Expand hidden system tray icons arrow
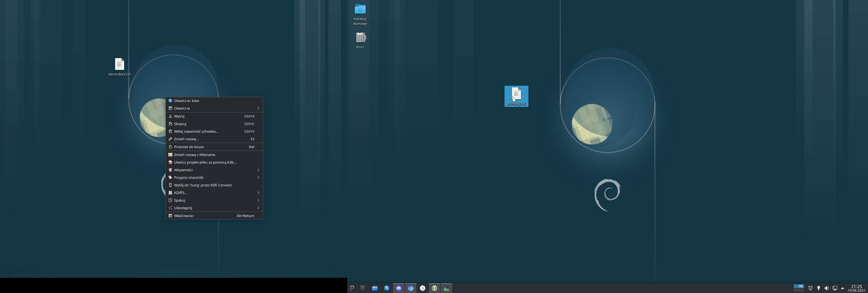Image resolution: width=868 pixels, height=293 pixels. [x=843, y=288]
